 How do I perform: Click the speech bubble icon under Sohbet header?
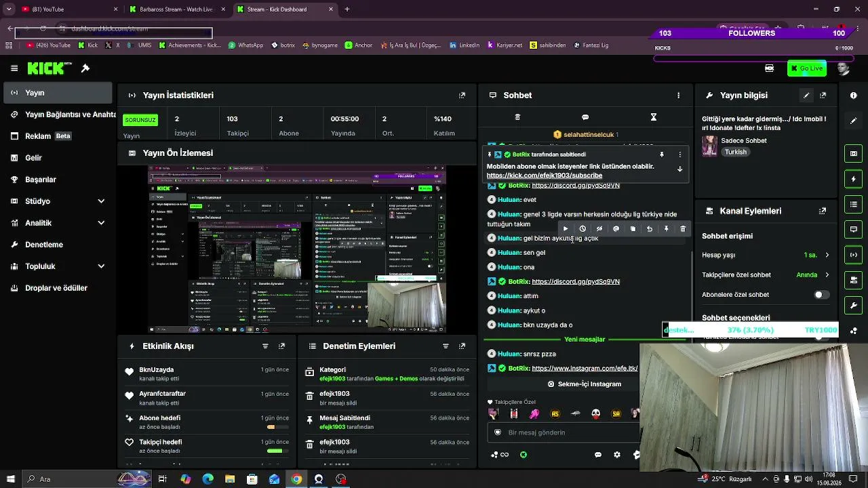tap(585, 117)
